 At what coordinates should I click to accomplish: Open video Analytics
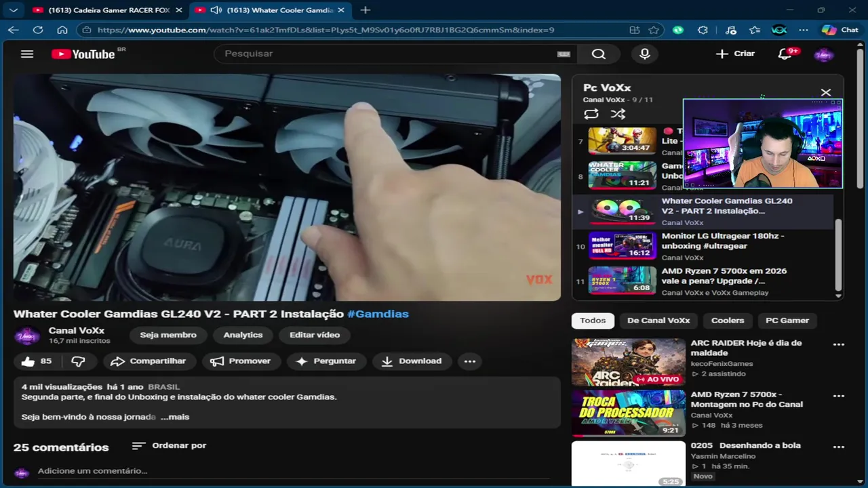[x=243, y=335]
